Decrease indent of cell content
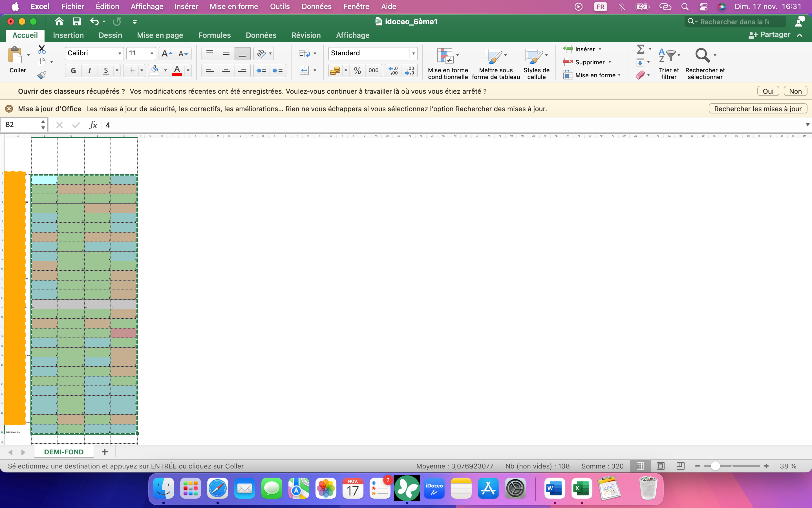812x508 pixels. 261,71
